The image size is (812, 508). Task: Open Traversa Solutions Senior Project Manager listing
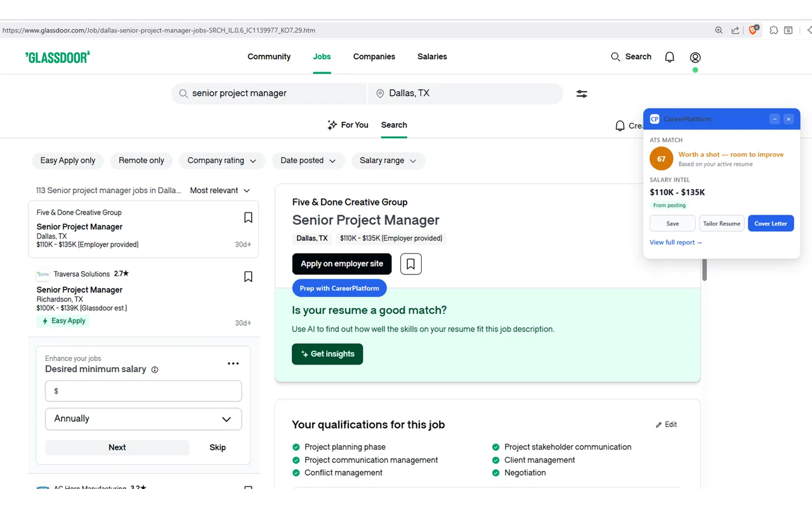(79, 290)
